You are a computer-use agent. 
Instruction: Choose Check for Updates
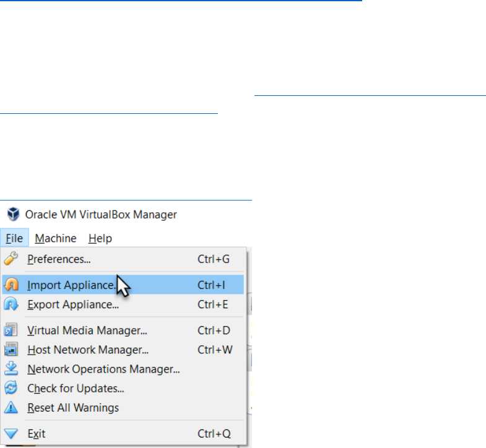[x=123, y=388]
